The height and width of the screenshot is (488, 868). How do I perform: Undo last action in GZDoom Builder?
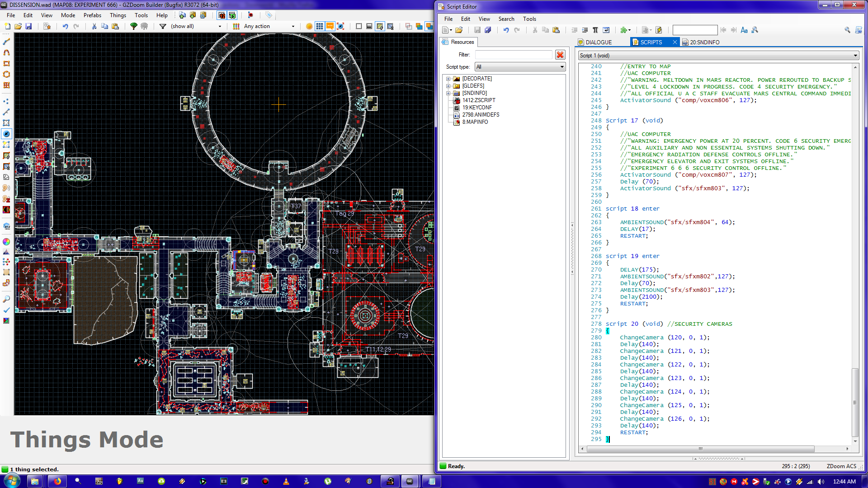click(66, 26)
